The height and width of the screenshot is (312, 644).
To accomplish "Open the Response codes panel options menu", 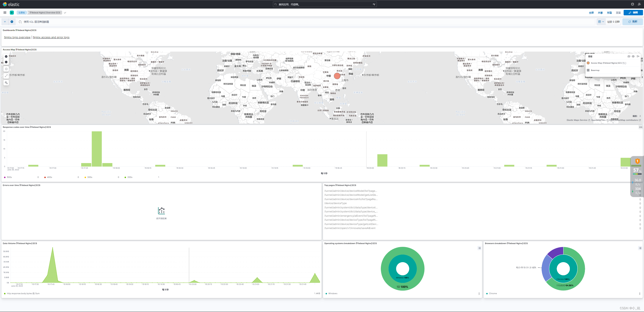I will [x=640, y=127].
